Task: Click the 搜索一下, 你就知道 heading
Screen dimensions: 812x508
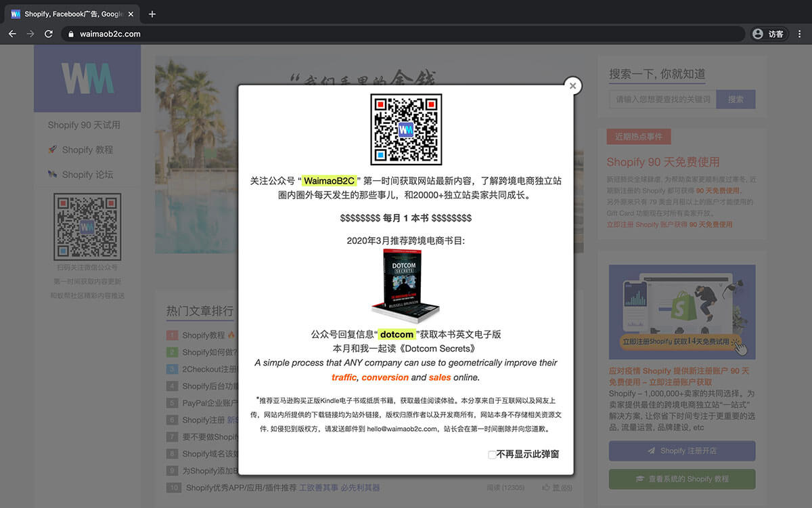Action: (x=657, y=74)
